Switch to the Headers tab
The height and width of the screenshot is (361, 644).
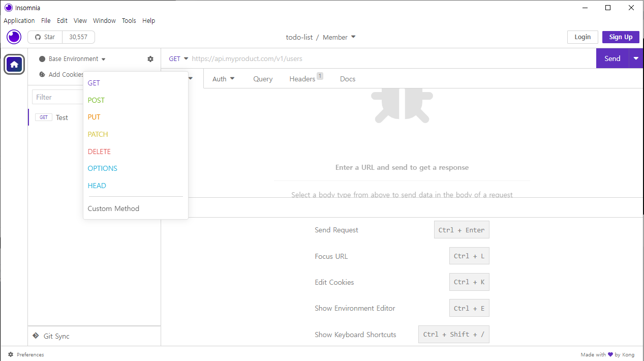point(305,79)
